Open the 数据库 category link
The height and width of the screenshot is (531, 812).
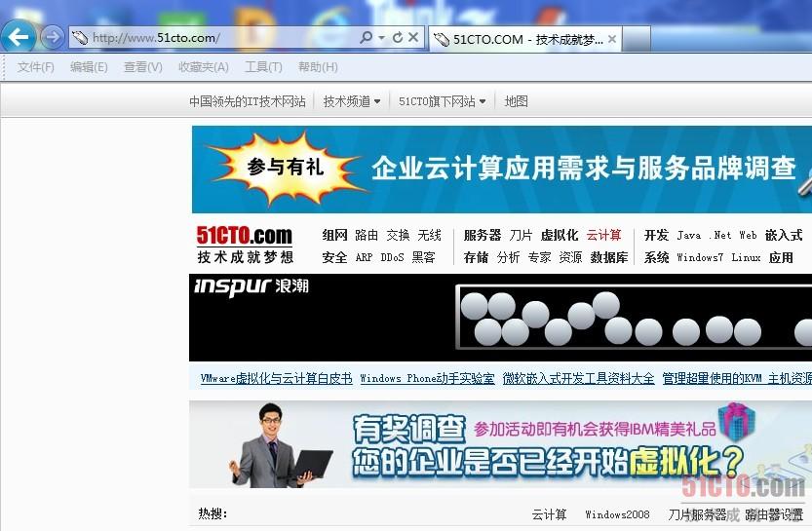click(x=609, y=258)
